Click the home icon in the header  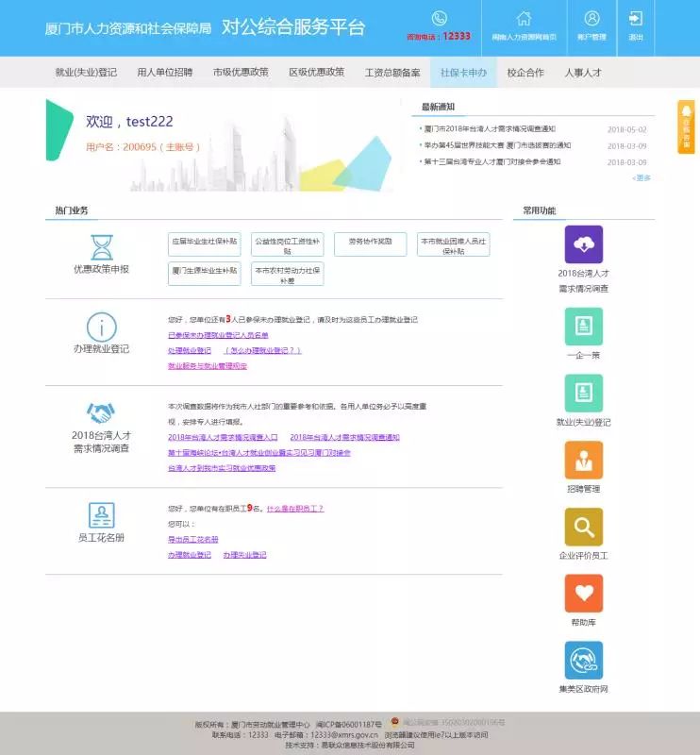point(524,19)
